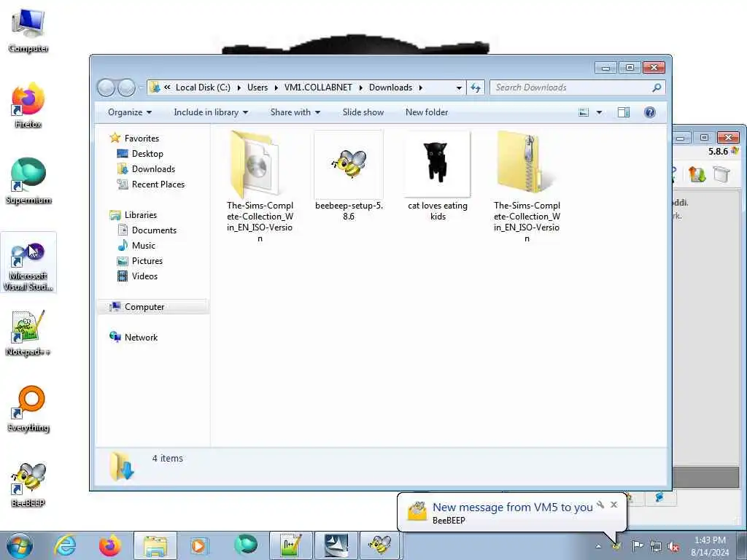This screenshot has height=560, width=747.
Task: Switch to Notepad++ on the taskbar
Action: (x=290, y=545)
